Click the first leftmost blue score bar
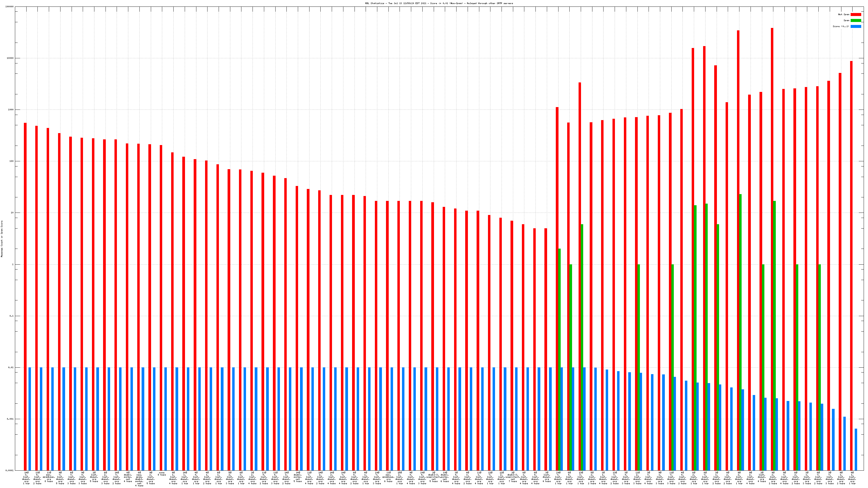The image size is (868, 488). point(30,419)
